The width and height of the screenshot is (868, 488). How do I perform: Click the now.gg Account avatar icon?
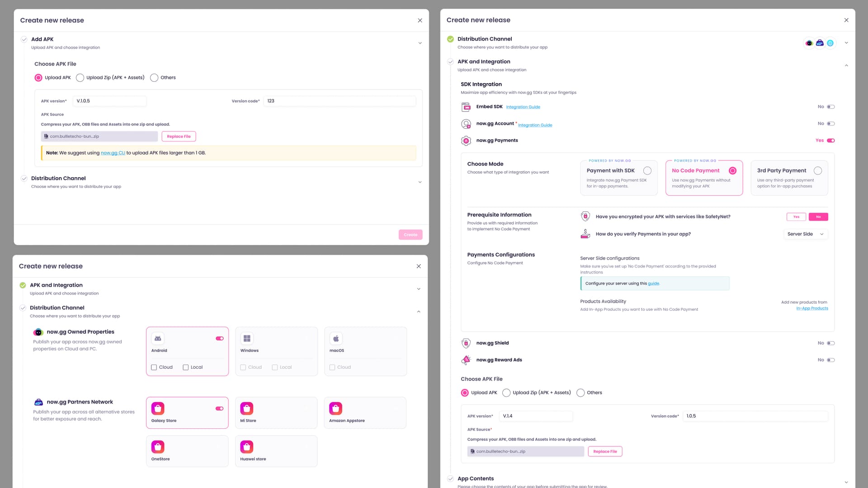pyautogui.click(x=466, y=124)
